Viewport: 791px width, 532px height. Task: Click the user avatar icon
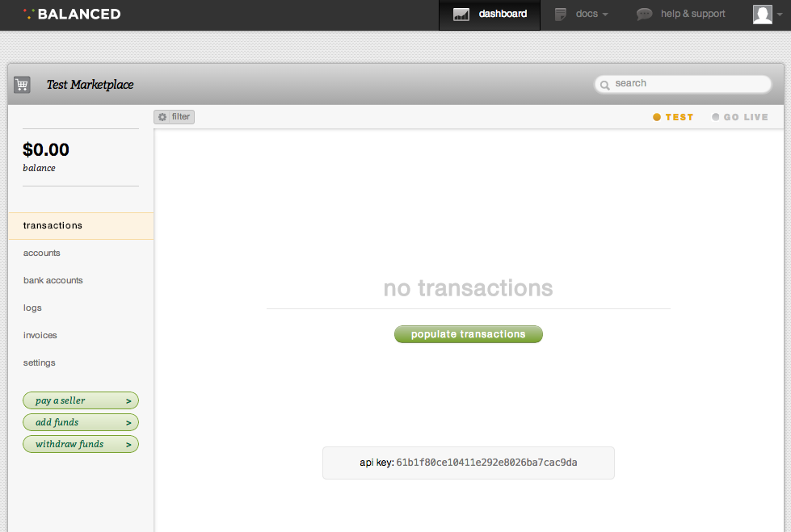tap(762, 14)
